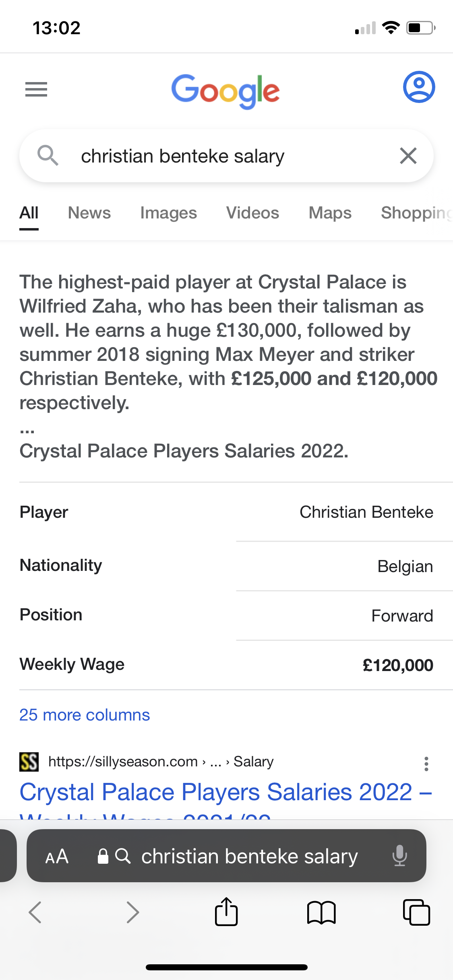
Task: Clear the search query with X
Action: tap(408, 156)
